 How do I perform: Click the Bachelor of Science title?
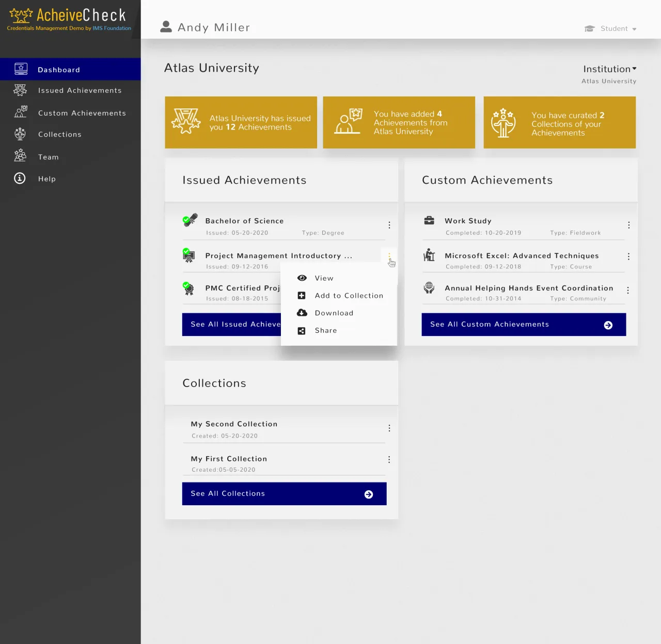click(x=244, y=220)
